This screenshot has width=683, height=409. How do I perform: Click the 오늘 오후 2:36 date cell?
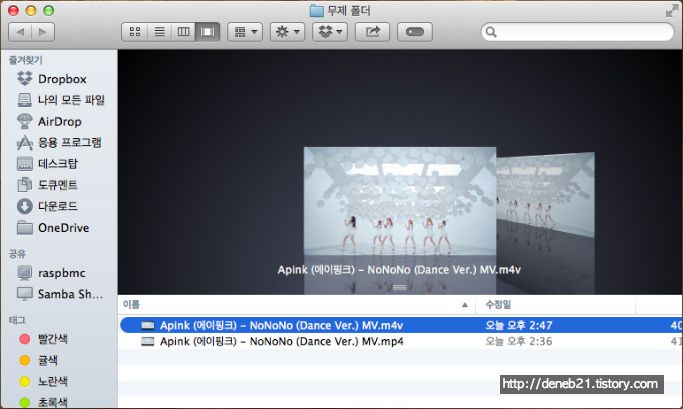(x=519, y=341)
